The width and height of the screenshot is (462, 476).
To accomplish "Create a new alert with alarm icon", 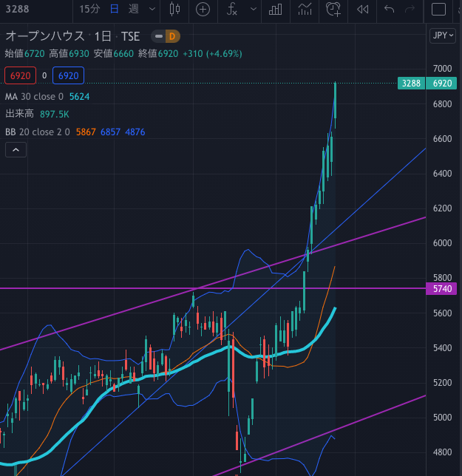I will coord(333,9).
